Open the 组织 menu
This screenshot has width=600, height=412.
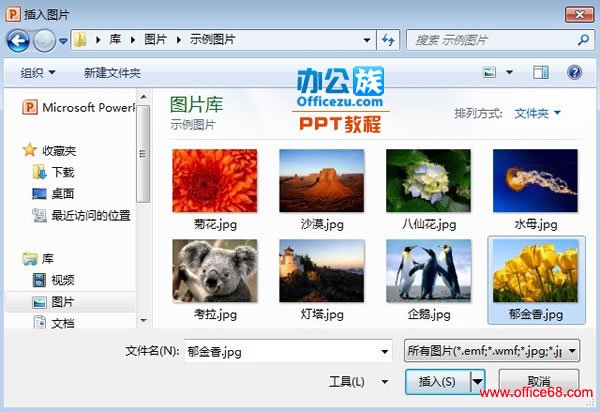38,72
